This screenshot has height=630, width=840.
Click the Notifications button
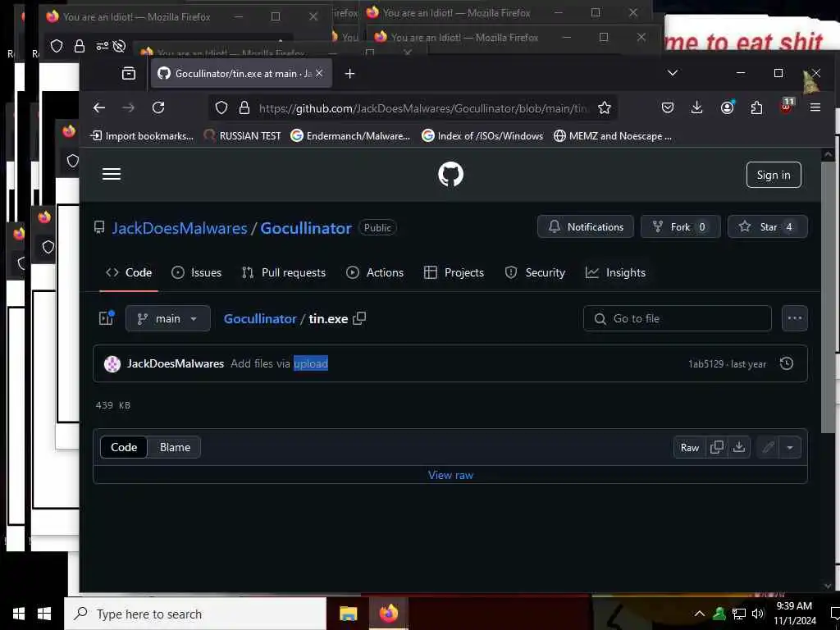coord(586,226)
